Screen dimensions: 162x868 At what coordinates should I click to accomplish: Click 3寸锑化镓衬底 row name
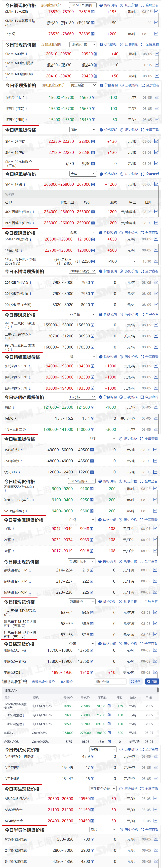tap(16, 861)
